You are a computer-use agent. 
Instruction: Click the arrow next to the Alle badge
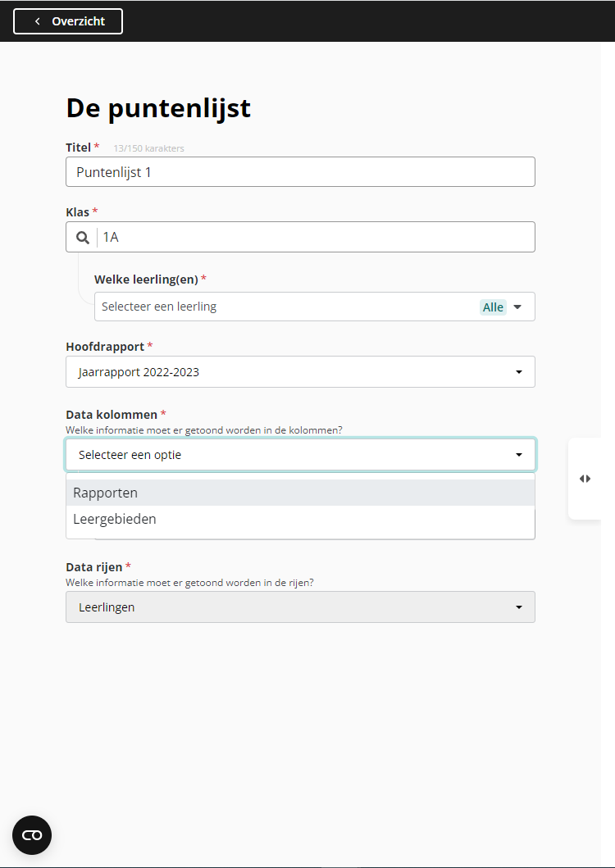(517, 307)
